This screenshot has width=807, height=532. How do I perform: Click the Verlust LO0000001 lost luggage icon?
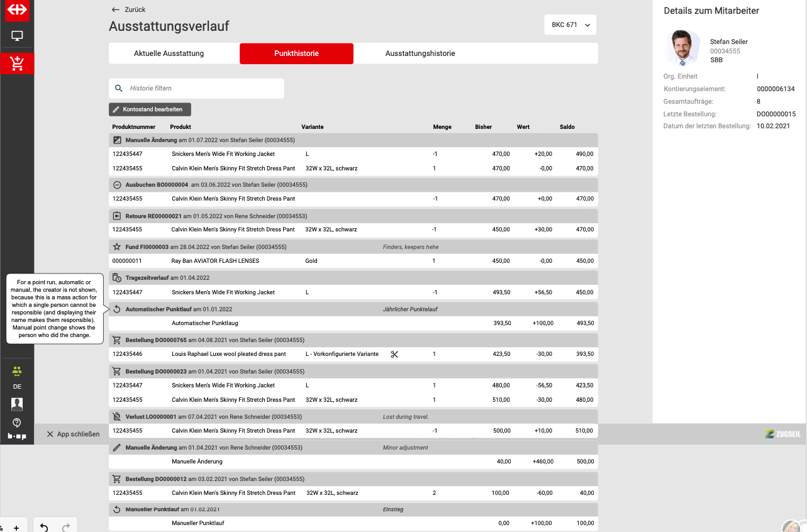tap(116, 417)
